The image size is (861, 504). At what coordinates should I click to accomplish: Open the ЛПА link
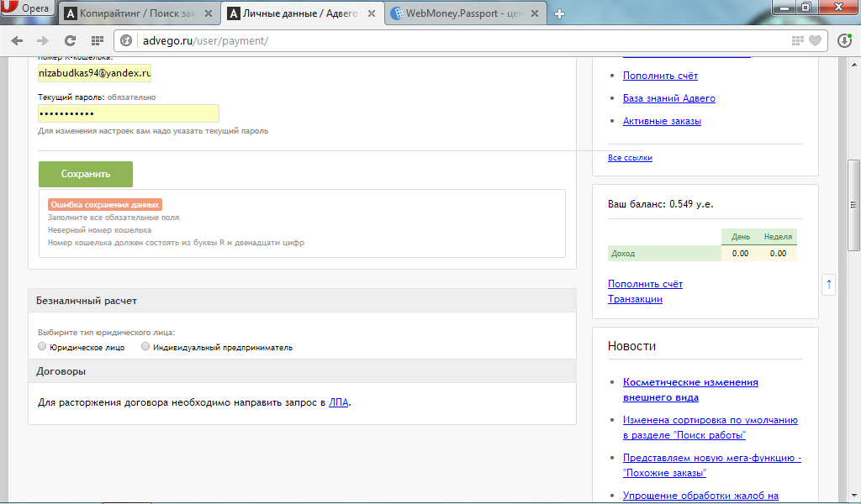tap(338, 402)
